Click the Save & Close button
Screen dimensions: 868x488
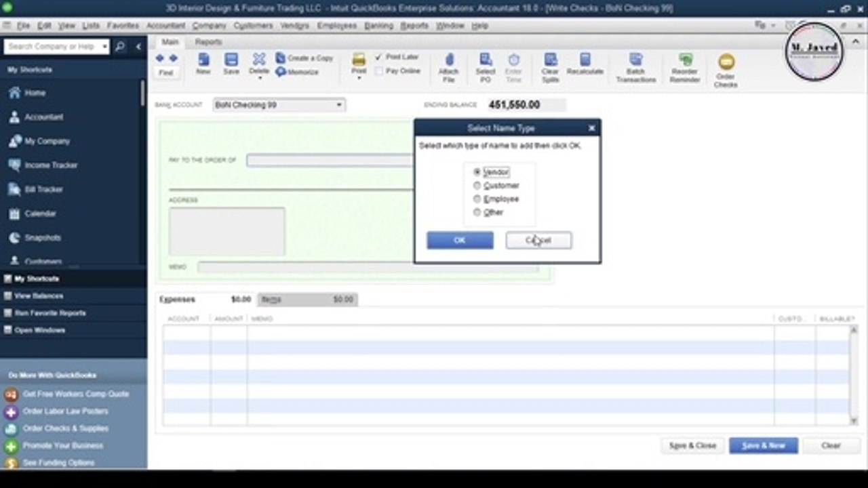click(692, 445)
